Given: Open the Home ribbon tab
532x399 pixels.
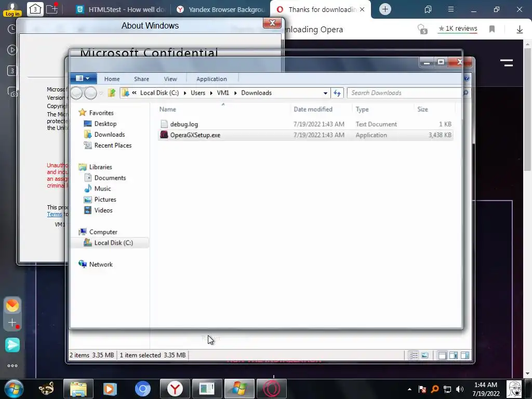Looking at the screenshot, I should click(x=112, y=79).
